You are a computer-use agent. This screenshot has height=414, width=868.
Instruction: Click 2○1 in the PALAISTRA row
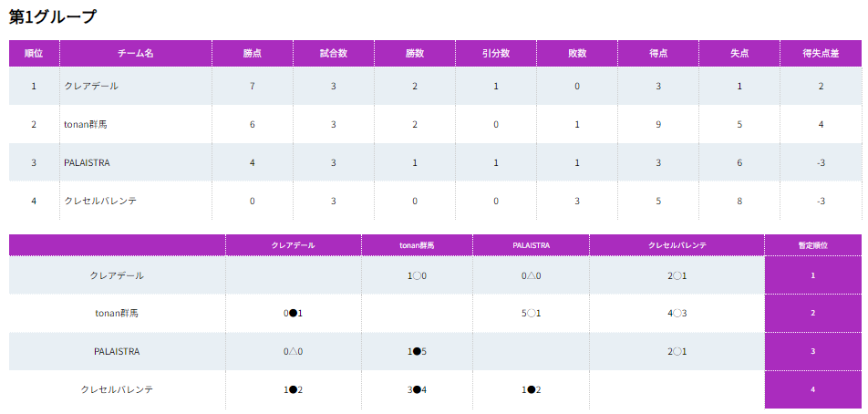coord(677,351)
